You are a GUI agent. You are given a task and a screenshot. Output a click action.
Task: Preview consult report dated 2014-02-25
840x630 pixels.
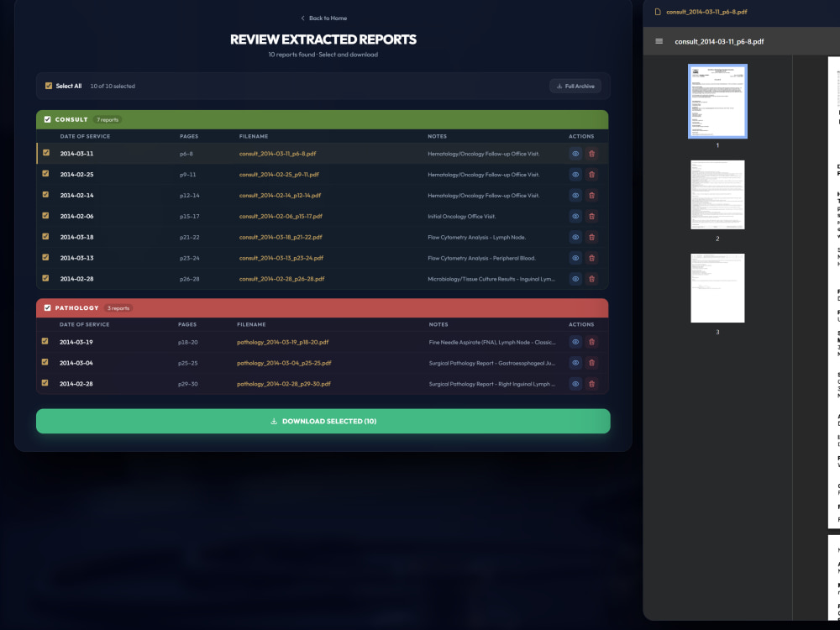[x=575, y=175]
